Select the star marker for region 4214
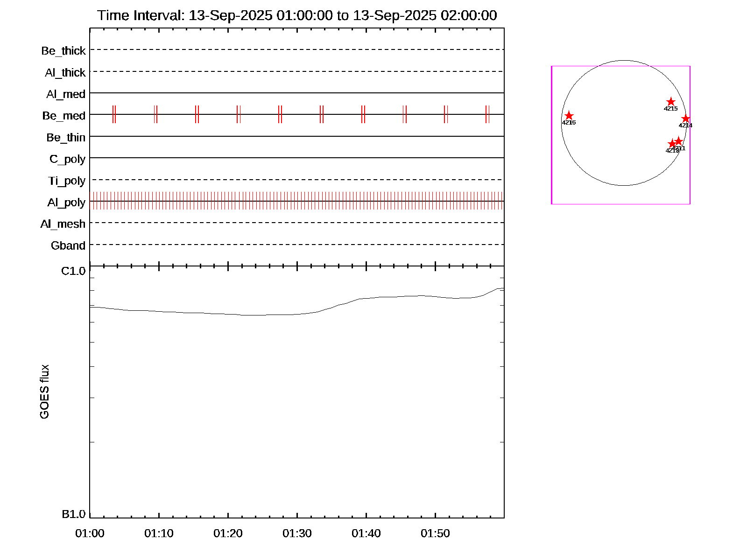 point(685,119)
